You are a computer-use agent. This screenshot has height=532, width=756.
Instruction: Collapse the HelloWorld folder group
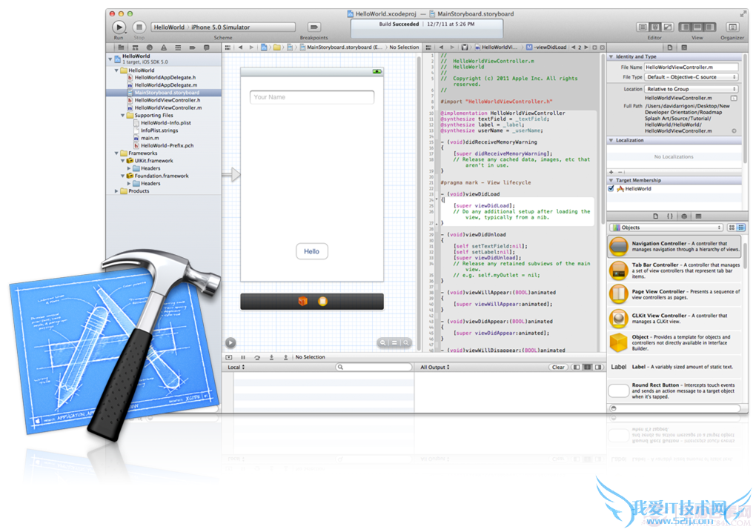pos(116,70)
